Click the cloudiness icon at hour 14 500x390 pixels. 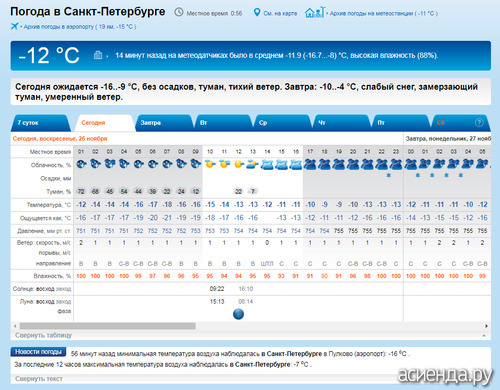tap(267, 165)
